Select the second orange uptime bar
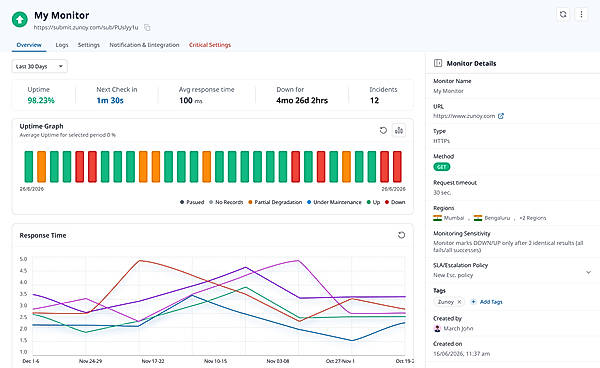Image resolution: width=600 pixels, height=368 pixels. [143, 166]
